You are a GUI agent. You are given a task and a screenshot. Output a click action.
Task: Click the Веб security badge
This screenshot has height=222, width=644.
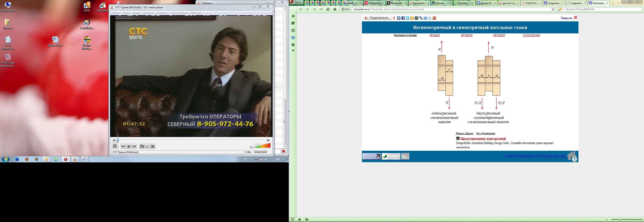346,9
